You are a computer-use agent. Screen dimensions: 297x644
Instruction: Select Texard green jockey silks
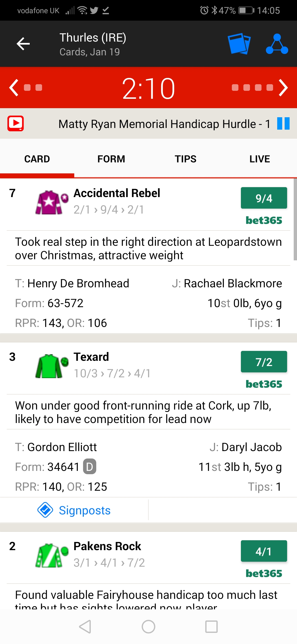pos(52,366)
